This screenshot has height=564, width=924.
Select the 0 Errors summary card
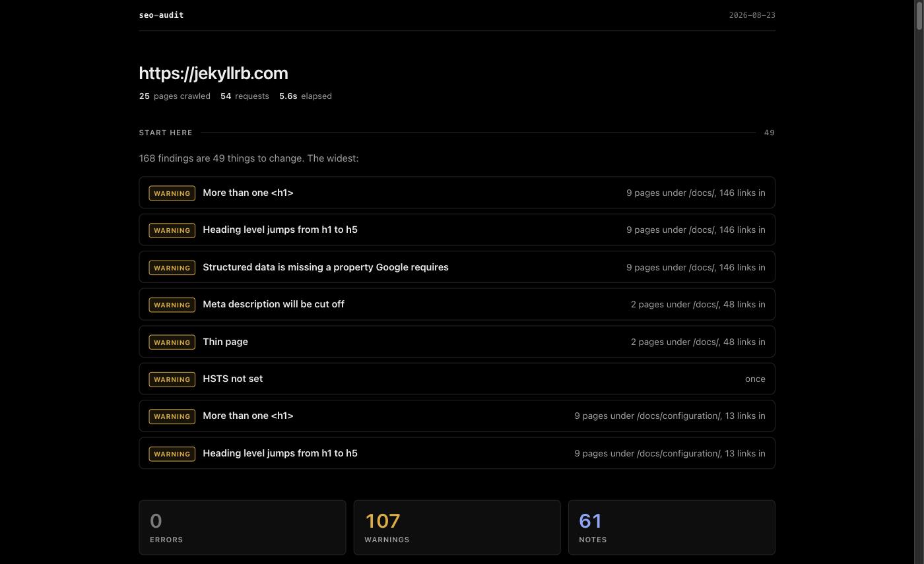242,528
